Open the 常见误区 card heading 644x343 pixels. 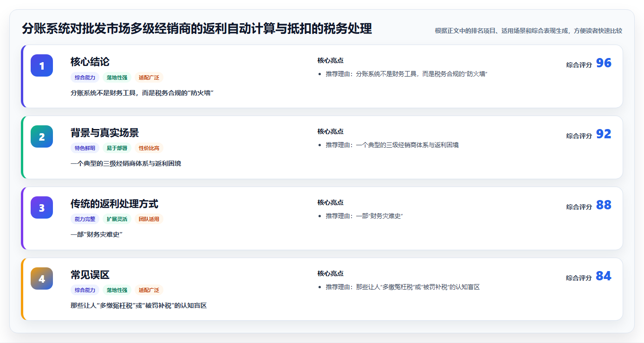pyautogui.click(x=90, y=275)
